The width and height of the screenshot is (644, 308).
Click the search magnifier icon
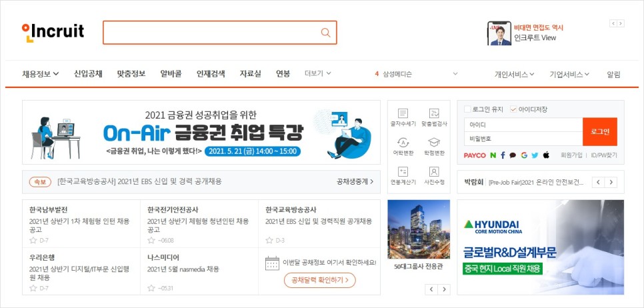pos(326,33)
